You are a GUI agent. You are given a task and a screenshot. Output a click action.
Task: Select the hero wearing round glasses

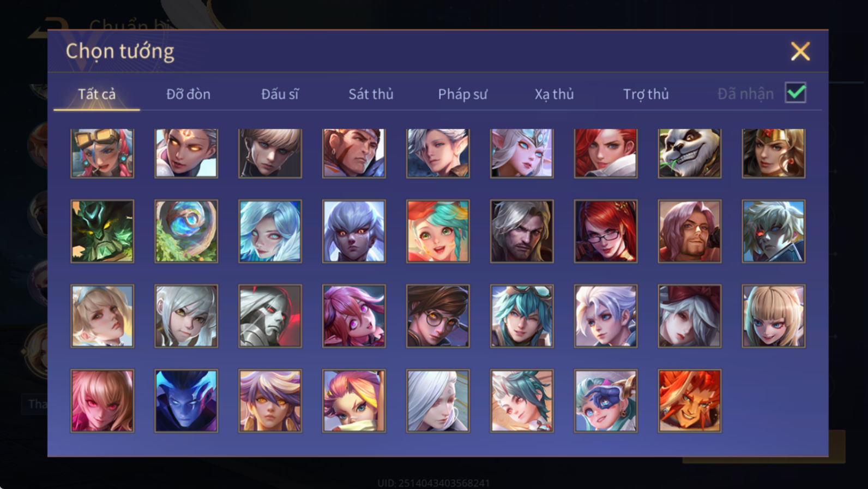(438, 315)
